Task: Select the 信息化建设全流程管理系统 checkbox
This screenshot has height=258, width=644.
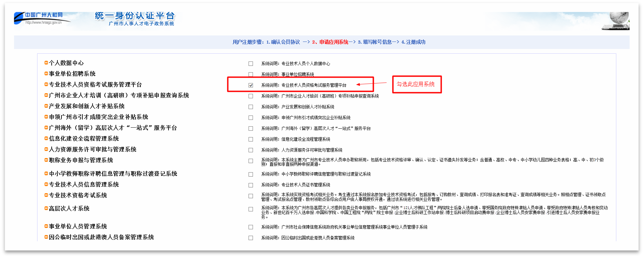Action: click(x=251, y=139)
